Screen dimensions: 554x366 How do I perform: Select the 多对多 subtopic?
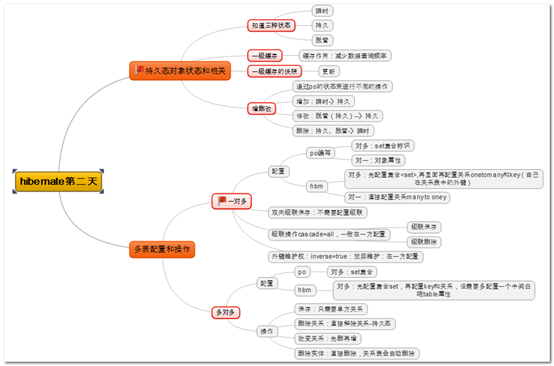pos(225,313)
